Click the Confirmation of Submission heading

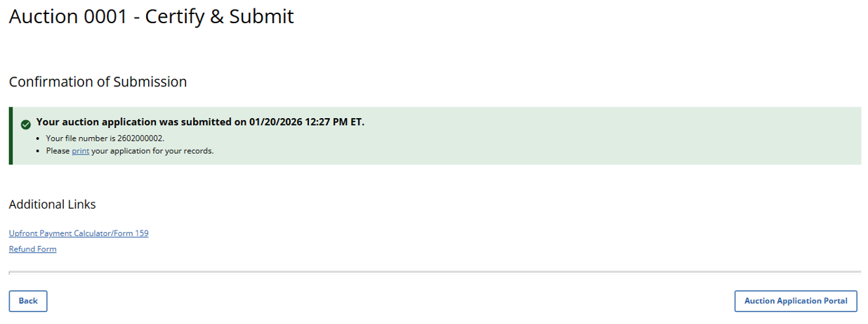[98, 82]
